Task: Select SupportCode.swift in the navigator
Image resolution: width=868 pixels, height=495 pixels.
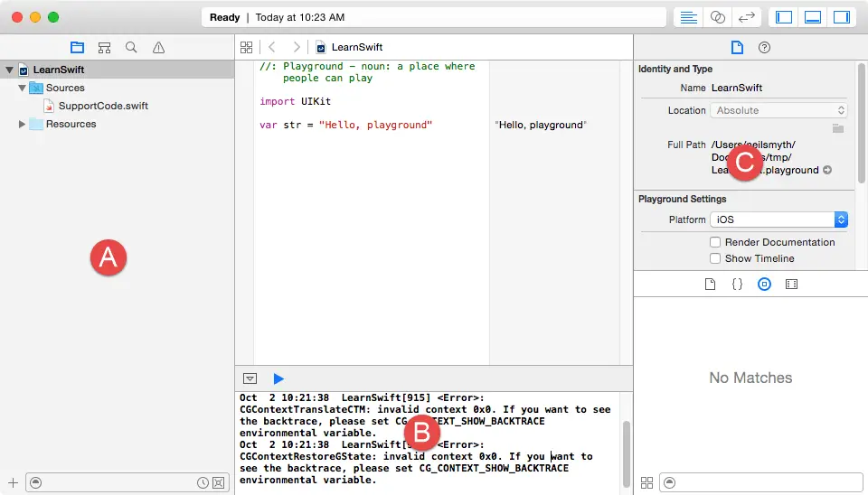Action: pyautogui.click(x=102, y=106)
